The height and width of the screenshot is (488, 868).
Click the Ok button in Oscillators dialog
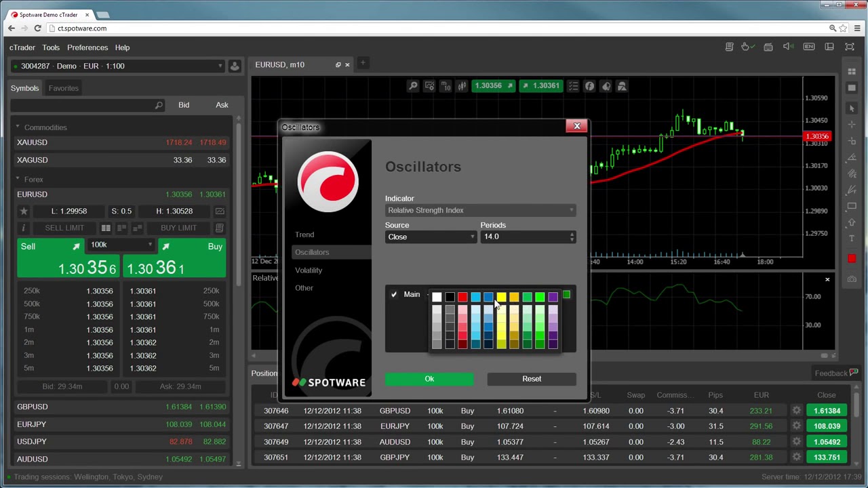point(429,379)
